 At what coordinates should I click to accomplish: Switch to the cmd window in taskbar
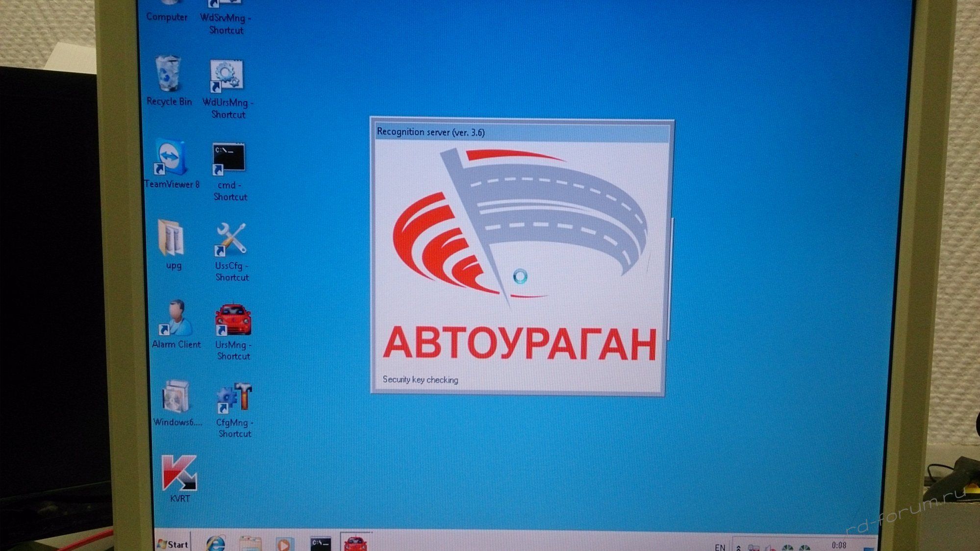pos(321,543)
